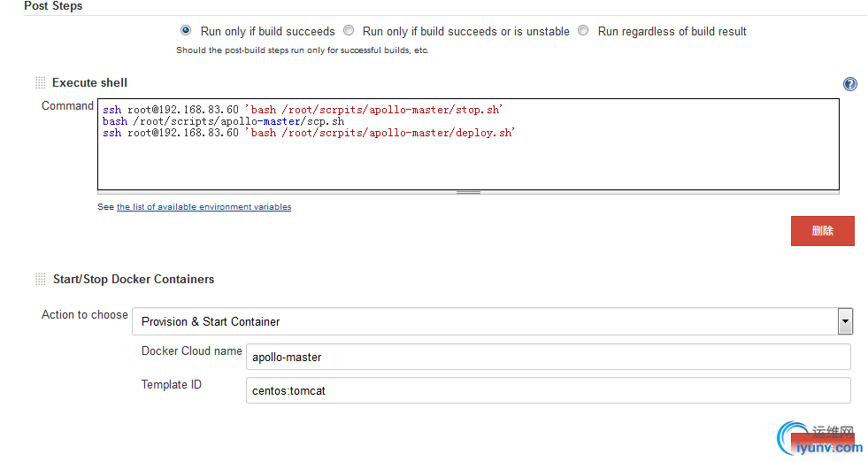Screen dimensions: 868x462
Task: Click the Provision & Start Container combo box
Action: (x=492, y=321)
